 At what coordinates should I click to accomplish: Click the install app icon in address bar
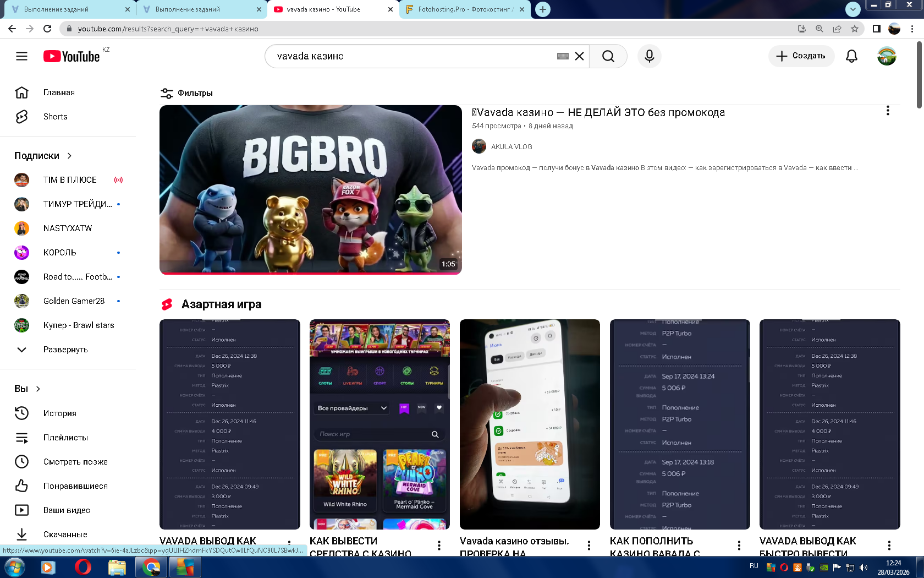[802, 29]
